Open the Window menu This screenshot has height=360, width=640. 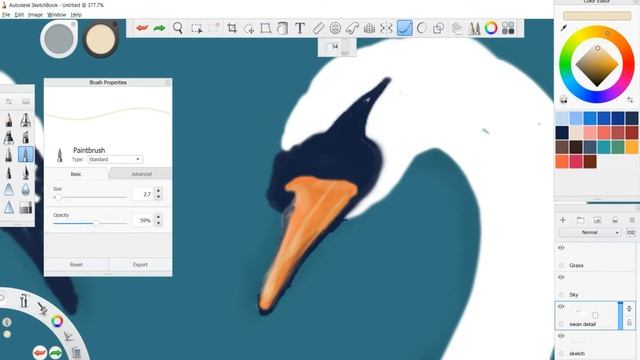pyautogui.click(x=56, y=15)
